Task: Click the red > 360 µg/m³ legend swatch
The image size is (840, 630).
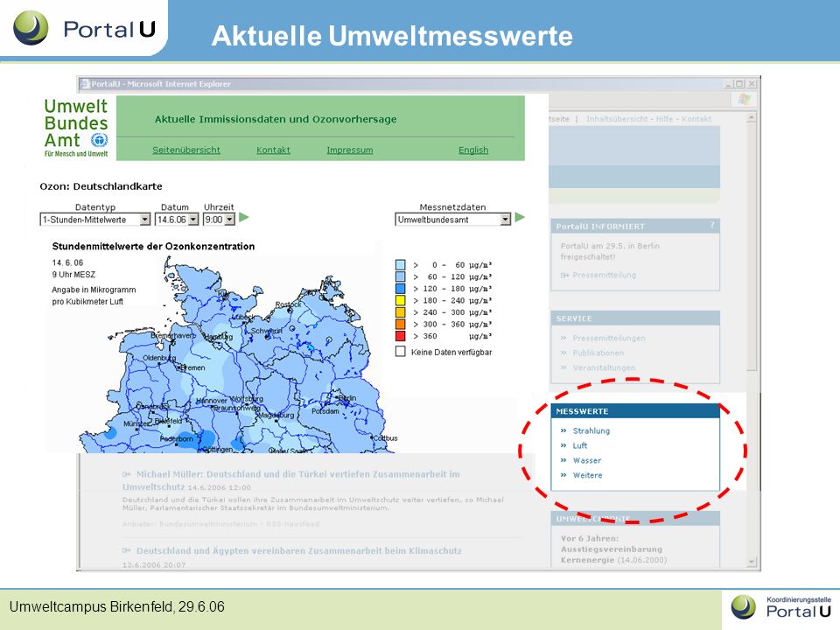Action: (400, 336)
